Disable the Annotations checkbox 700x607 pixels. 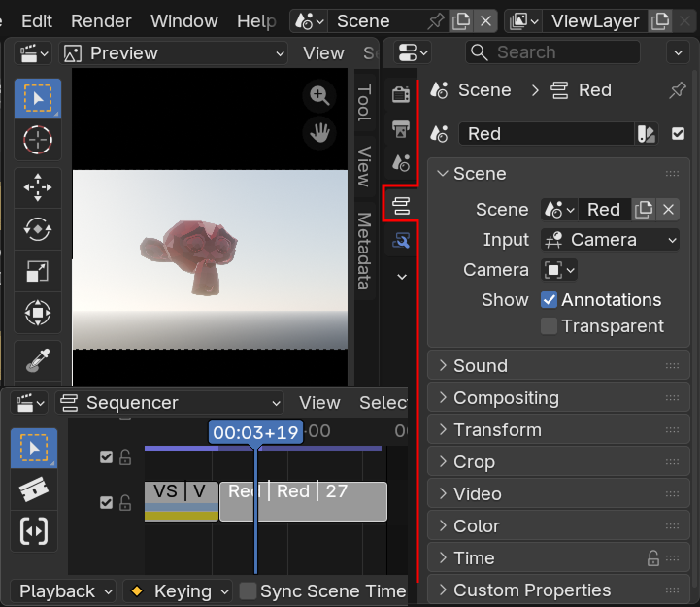[550, 300]
